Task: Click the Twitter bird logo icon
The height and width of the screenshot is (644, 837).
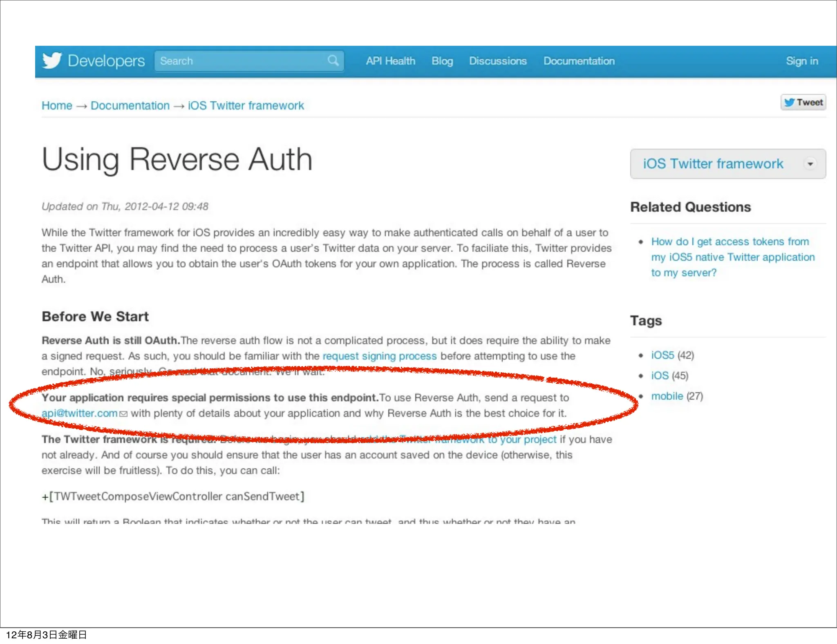Action: pyautogui.click(x=52, y=60)
